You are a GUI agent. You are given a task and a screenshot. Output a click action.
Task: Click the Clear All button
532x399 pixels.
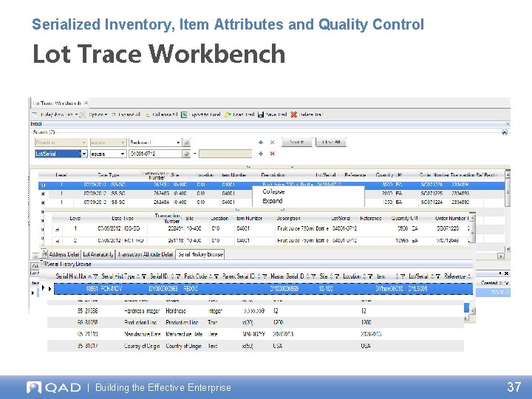tap(331, 142)
